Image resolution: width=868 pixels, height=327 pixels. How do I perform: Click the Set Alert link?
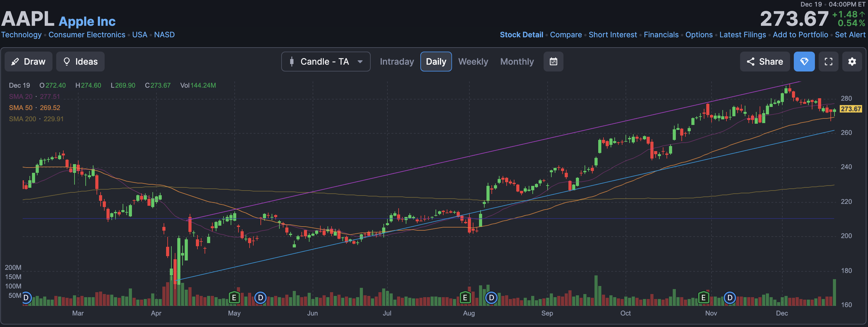point(850,35)
